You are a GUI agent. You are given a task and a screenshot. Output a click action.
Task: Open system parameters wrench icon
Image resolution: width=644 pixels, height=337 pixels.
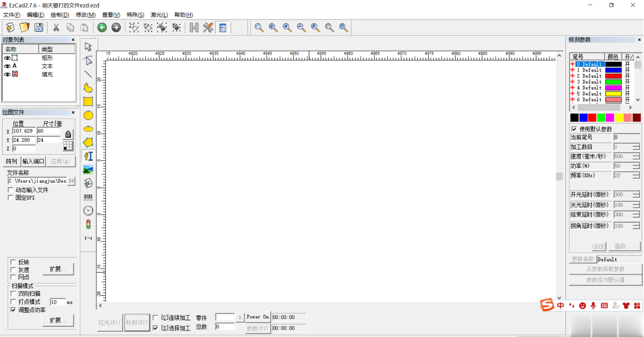(x=208, y=28)
